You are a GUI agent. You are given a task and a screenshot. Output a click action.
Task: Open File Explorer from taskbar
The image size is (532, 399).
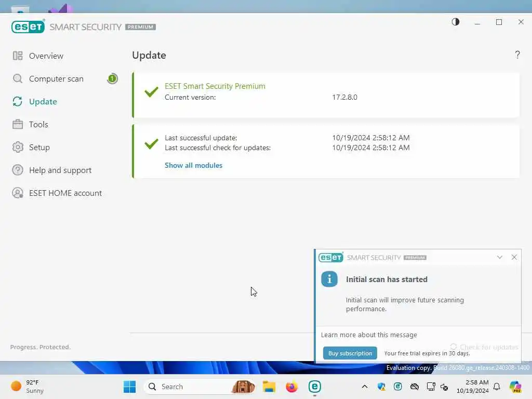tap(269, 387)
